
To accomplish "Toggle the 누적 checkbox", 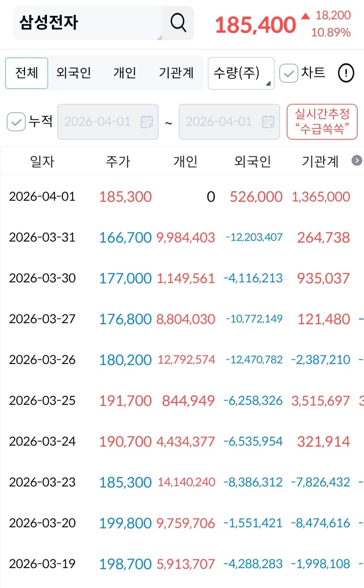I will pos(16,122).
